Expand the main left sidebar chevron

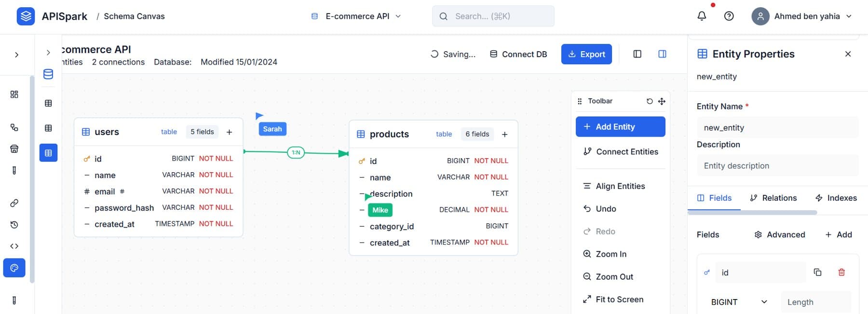pos(17,55)
